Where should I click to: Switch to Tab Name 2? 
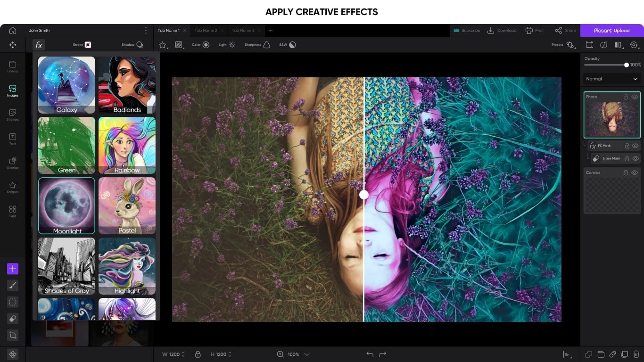click(x=206, y=30)
